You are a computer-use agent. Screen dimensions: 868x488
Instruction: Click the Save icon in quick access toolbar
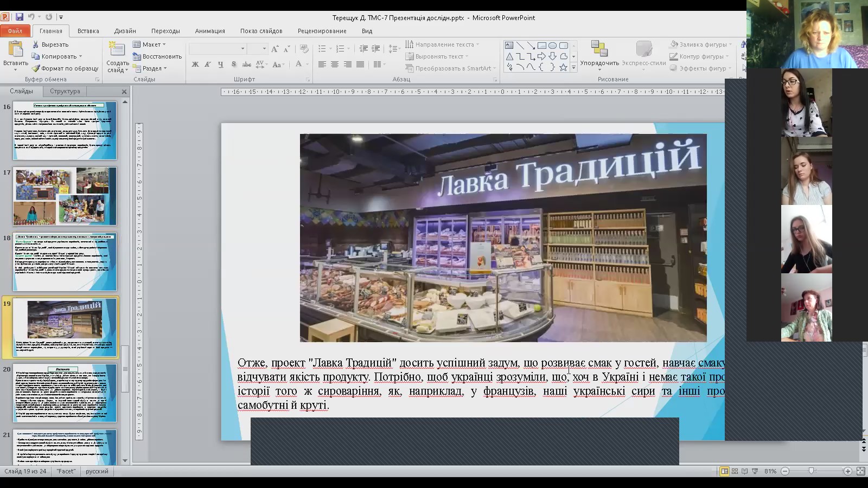coord(20,17)
